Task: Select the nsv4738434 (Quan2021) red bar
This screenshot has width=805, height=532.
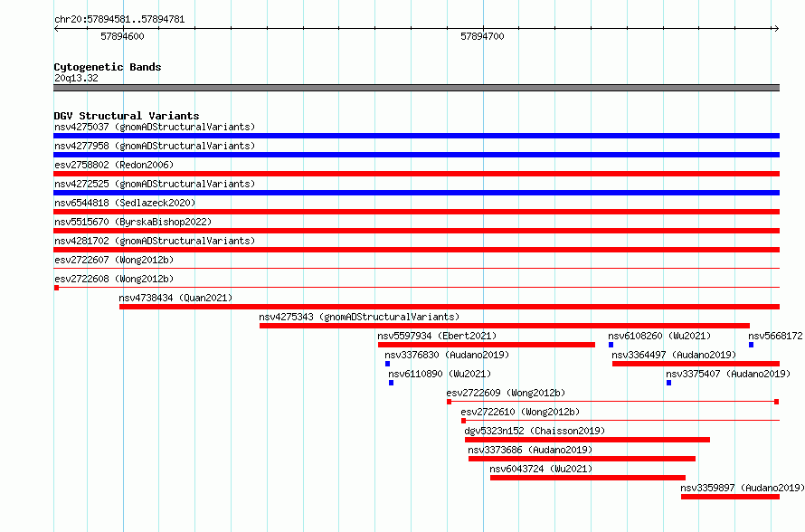Action: point(450,307)
